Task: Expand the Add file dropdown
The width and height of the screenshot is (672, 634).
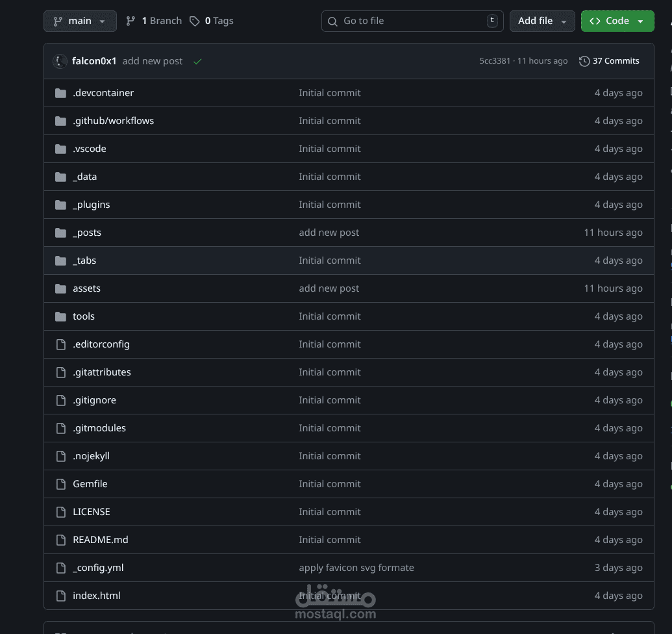Action: 541,21
